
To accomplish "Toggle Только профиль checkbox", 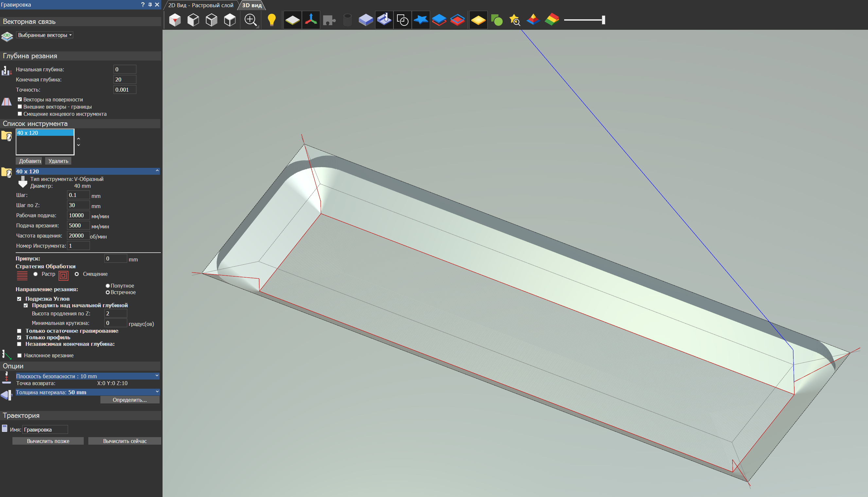I will coord(19,337).
